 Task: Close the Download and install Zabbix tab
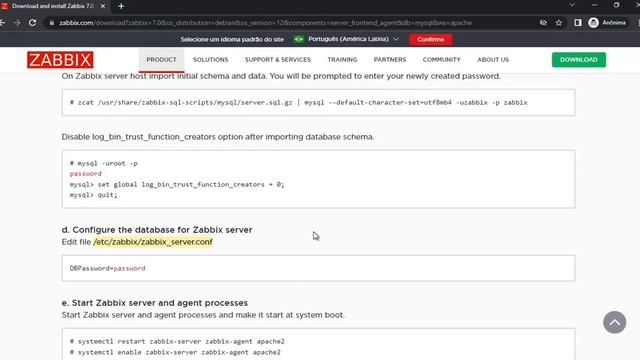point(103,6)
